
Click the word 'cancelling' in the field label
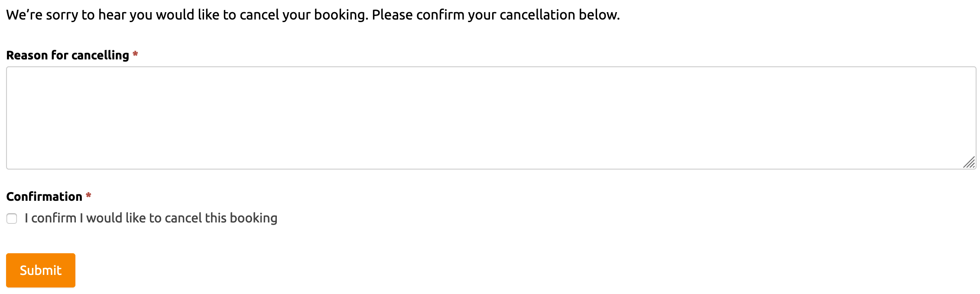[101, 56]
